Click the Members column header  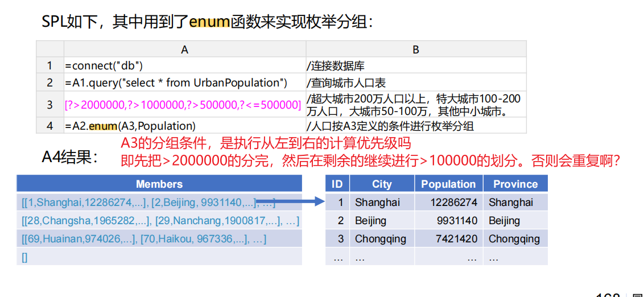159,184
